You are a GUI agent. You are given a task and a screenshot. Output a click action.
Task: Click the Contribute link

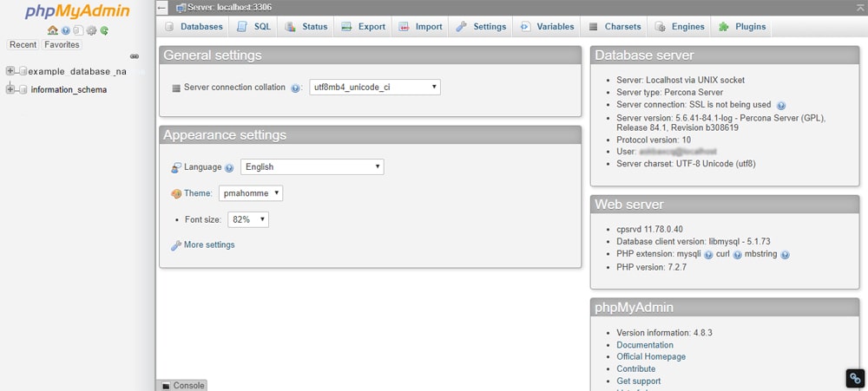point(636,368)
